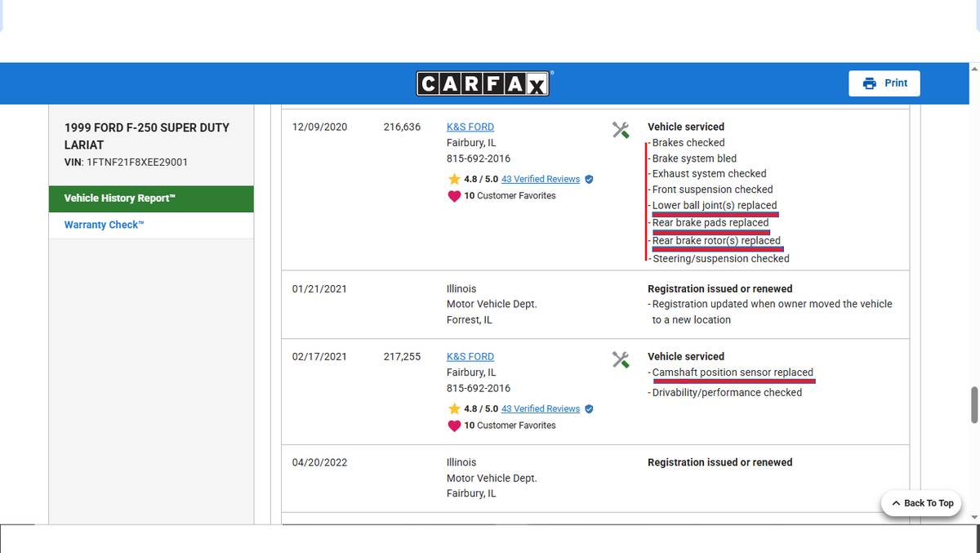
Task: Click the scrollbar up arrow at top right
Action: [973, 69]
